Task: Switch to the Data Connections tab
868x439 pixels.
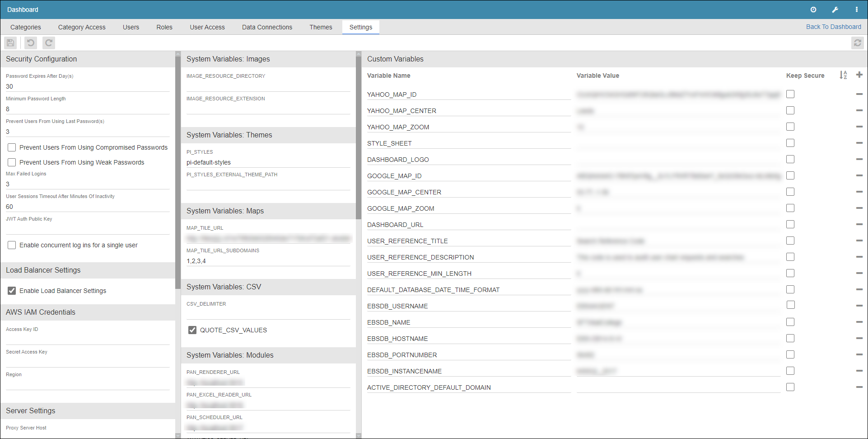Action: pyautogui.click(x=267, y=27)
